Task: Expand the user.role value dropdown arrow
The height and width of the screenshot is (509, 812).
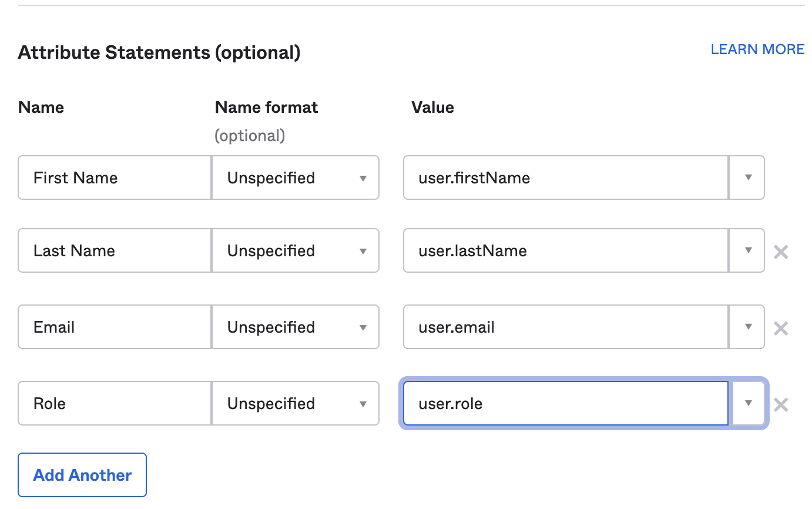Action: pyautogui.click(x=747, y=403)
